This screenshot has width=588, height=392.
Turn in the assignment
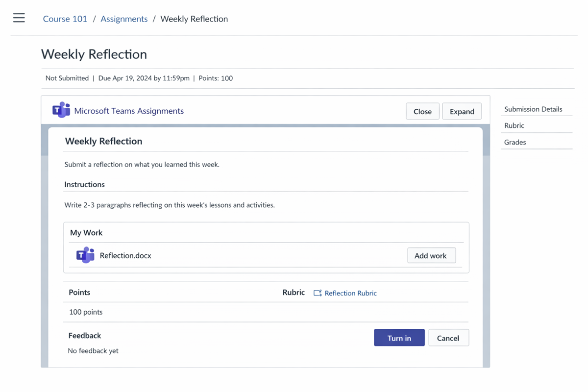[399, 338]
